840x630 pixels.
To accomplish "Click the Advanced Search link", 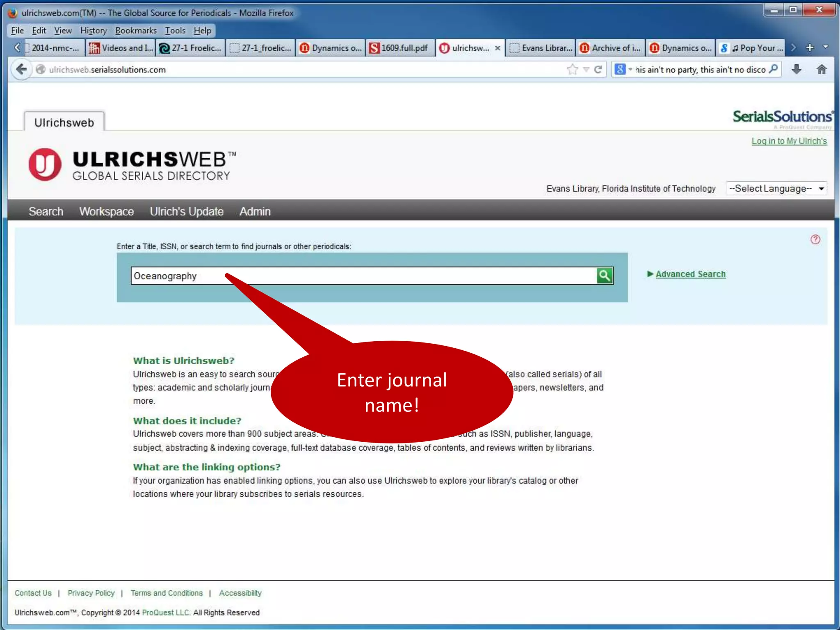I will 690,274.
